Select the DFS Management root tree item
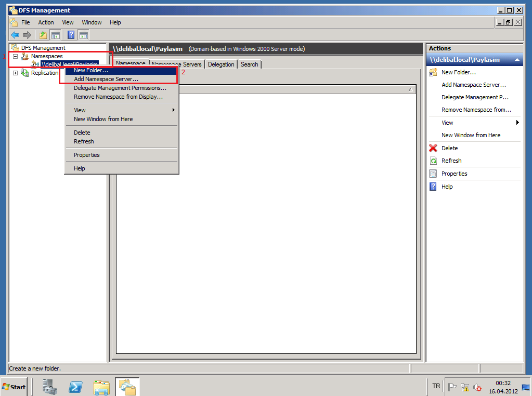 (43, 48)
